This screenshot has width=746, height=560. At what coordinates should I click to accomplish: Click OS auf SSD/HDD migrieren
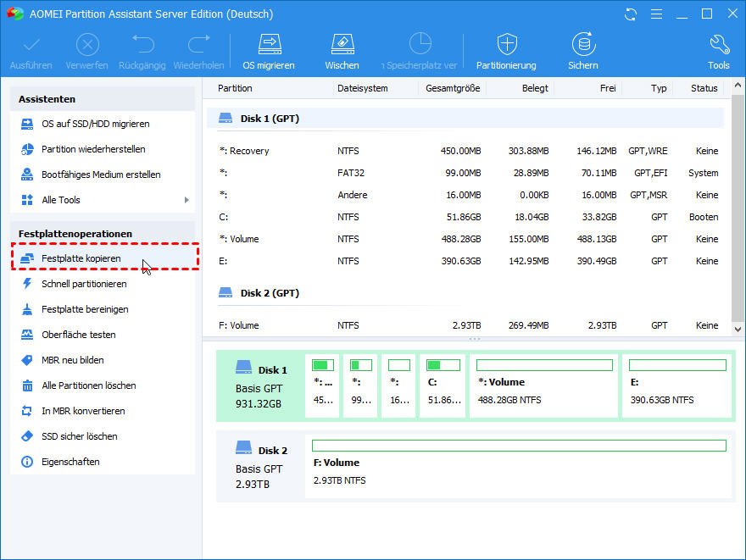[x=95, y=124]
